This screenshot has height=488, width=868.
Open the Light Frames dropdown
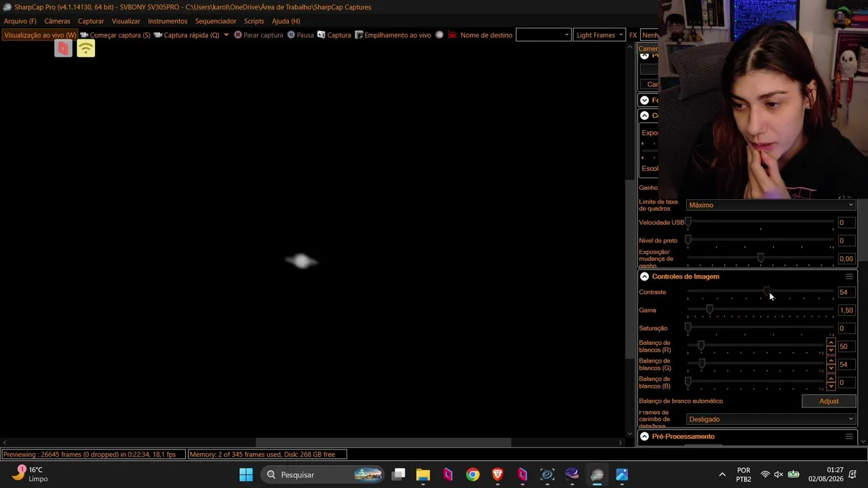point(599,35)
